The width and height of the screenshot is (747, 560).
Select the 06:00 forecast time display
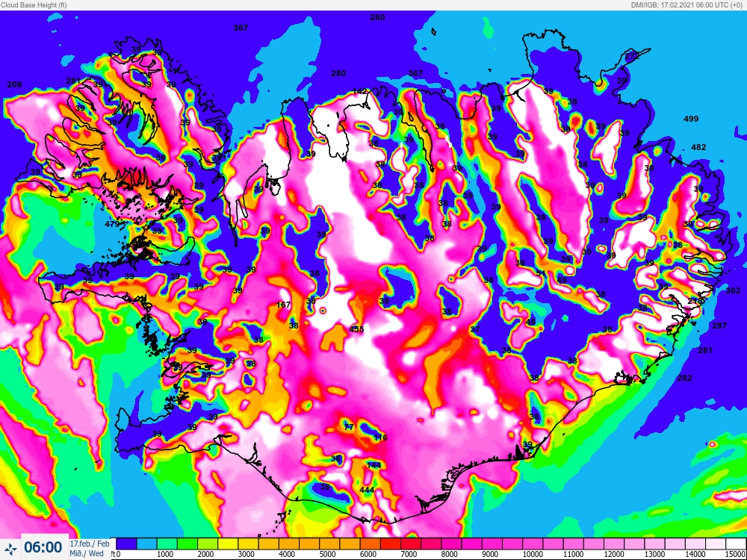click(43, 547)
